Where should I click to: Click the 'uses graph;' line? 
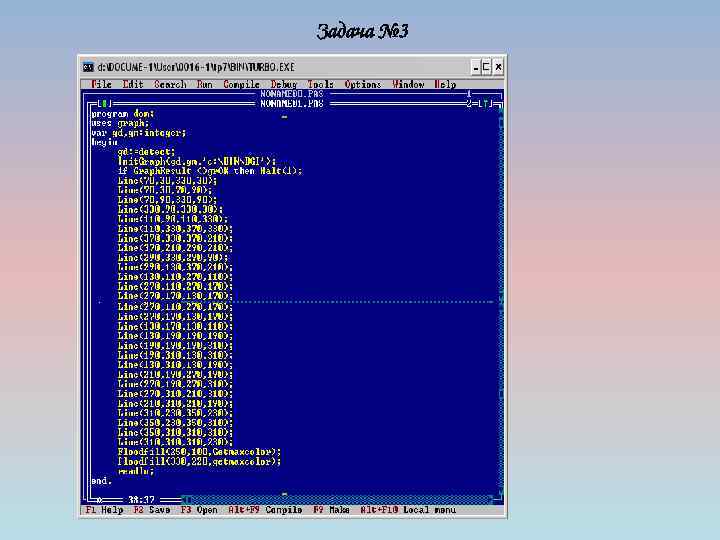[120, 123]
